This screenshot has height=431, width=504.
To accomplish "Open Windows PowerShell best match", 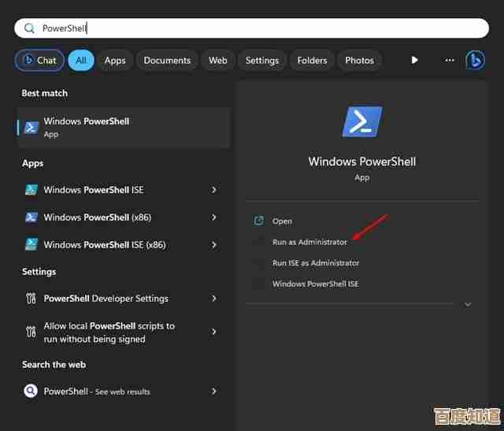I will [x=124, y=128].
